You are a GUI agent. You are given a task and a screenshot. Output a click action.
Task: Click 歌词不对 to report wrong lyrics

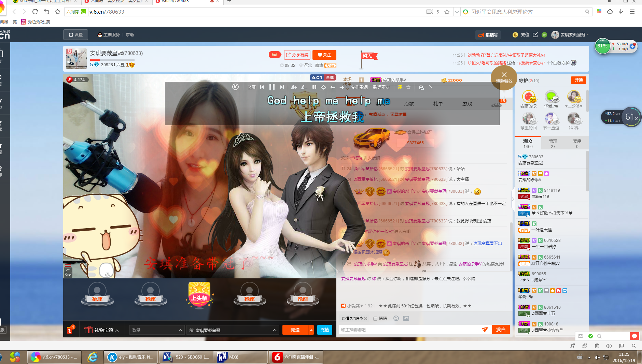pyautogui.click(x=381, y=87)
